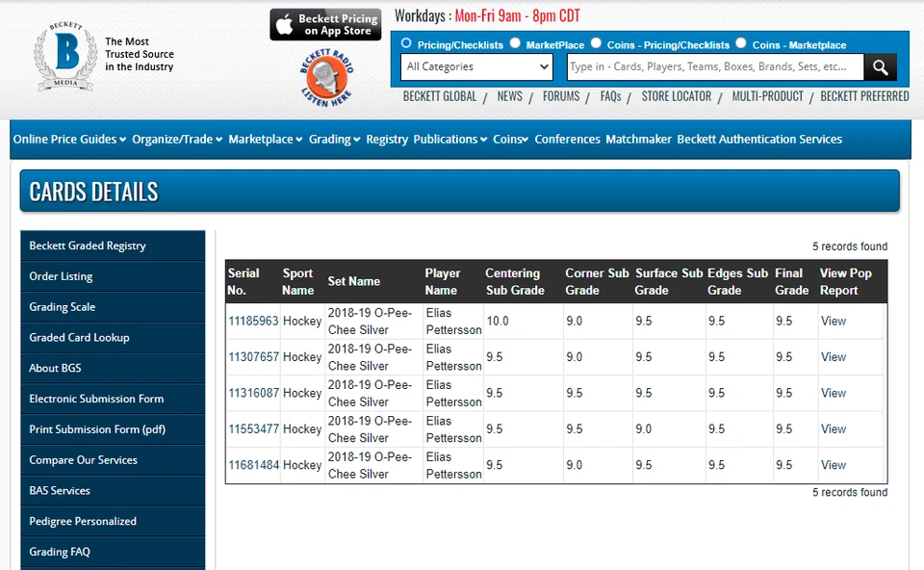Select MarketPlace radio button
Viewport: 924px width, 570px height.
pyautogui.click(x=515, y=43)
